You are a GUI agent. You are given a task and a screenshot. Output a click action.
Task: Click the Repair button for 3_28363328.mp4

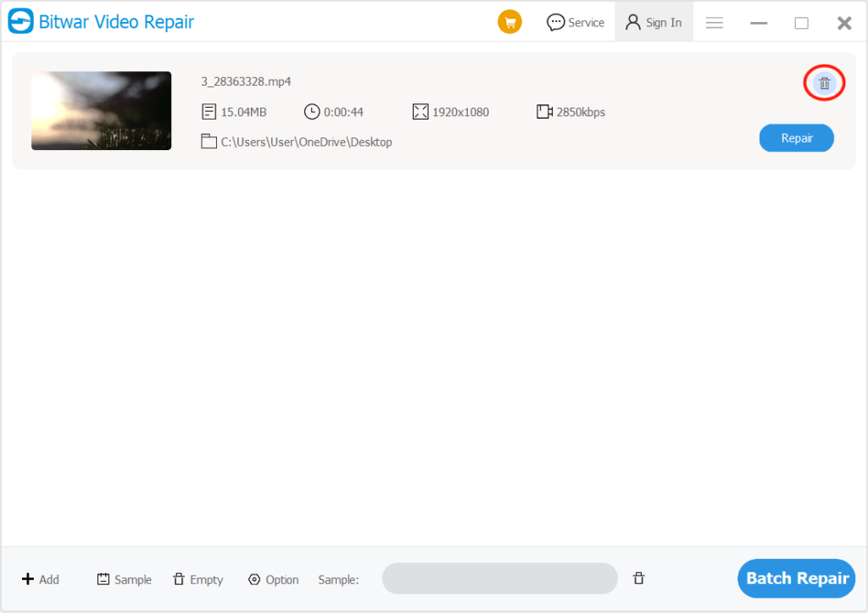click(x=796, y=138)
